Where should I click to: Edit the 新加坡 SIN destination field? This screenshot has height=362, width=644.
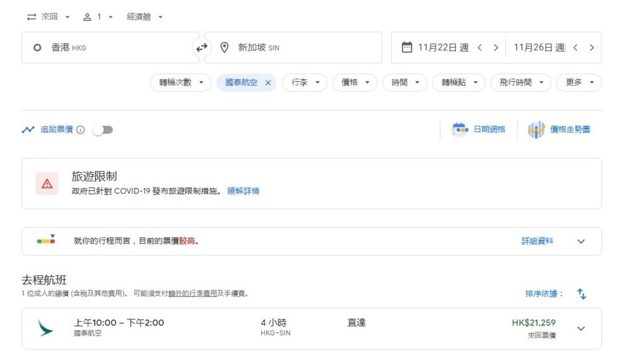coord(293,48)
